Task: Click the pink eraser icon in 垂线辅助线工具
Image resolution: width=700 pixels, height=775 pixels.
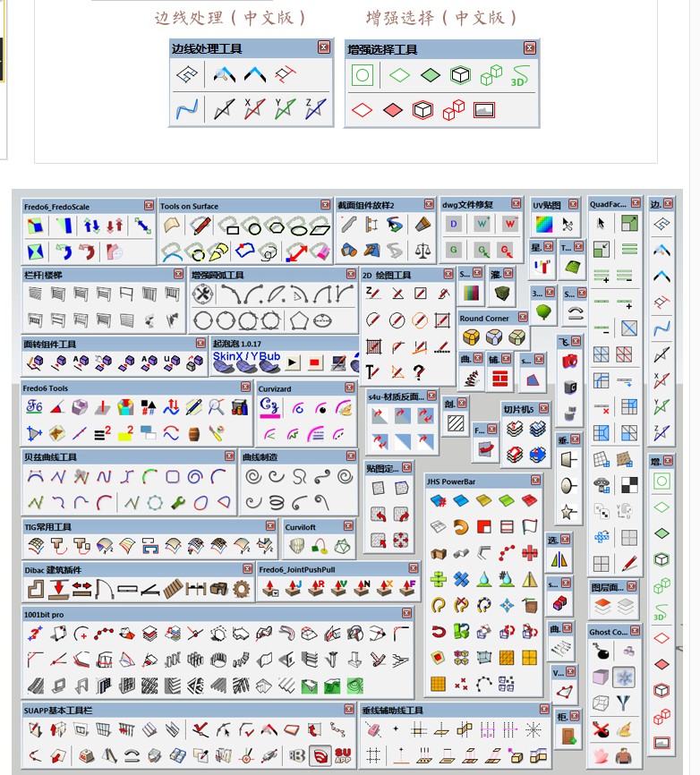Action: point(373,729)
